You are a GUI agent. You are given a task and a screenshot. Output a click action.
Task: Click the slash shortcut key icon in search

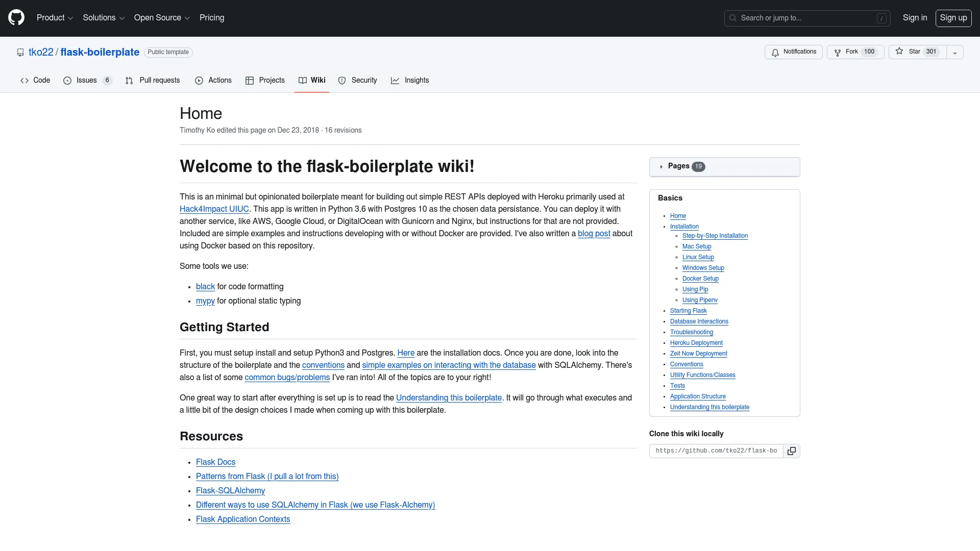point(881,18)
